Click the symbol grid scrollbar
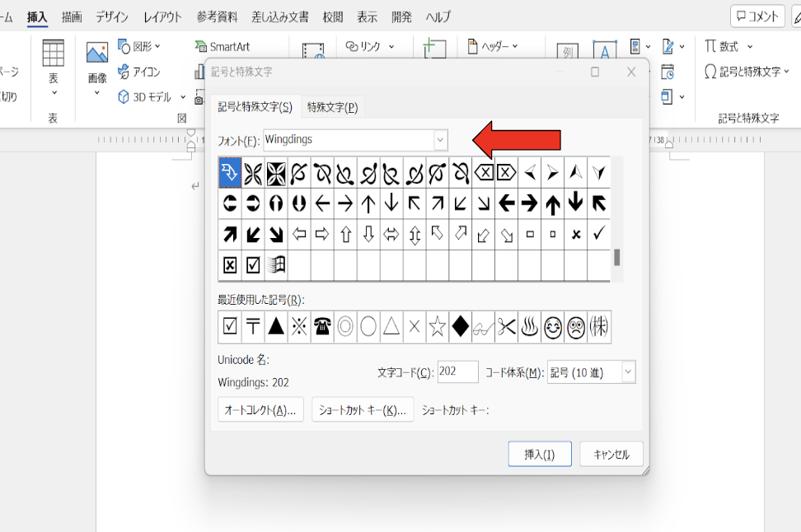801x532 pixels. point(617,255)
